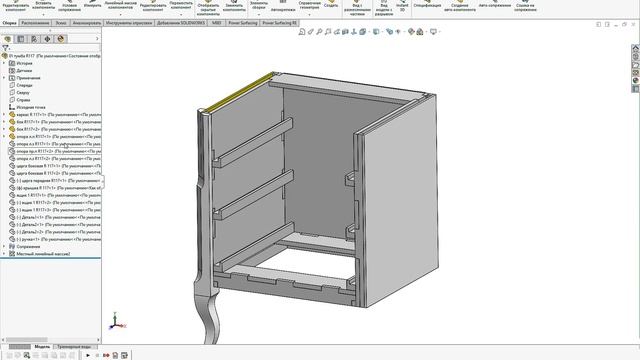Click Создание авто компонента
Screen dimensions: 640x360
tap(460, 6)
